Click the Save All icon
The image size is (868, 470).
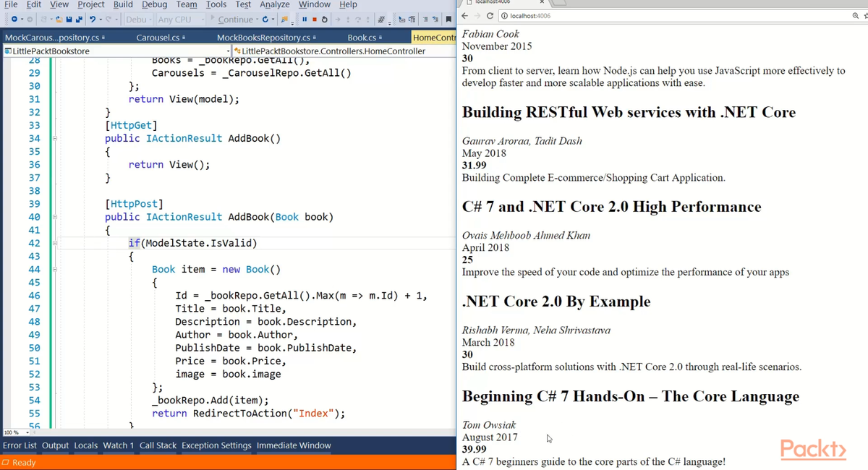click(x=79, y=20)
